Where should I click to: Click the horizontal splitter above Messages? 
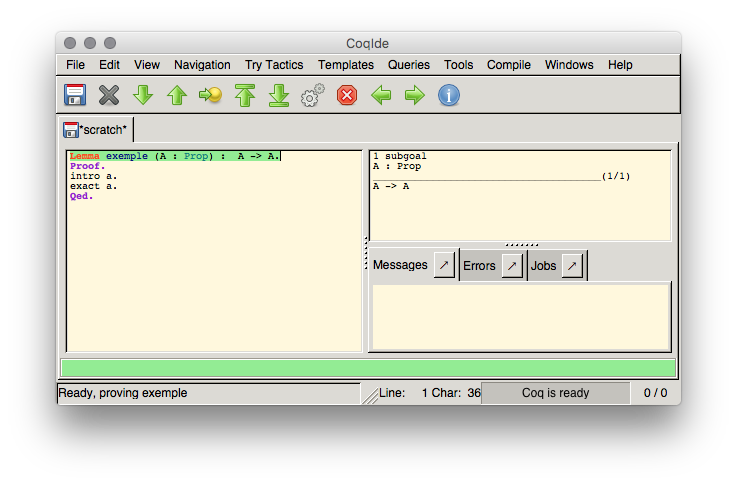(522, 245)
